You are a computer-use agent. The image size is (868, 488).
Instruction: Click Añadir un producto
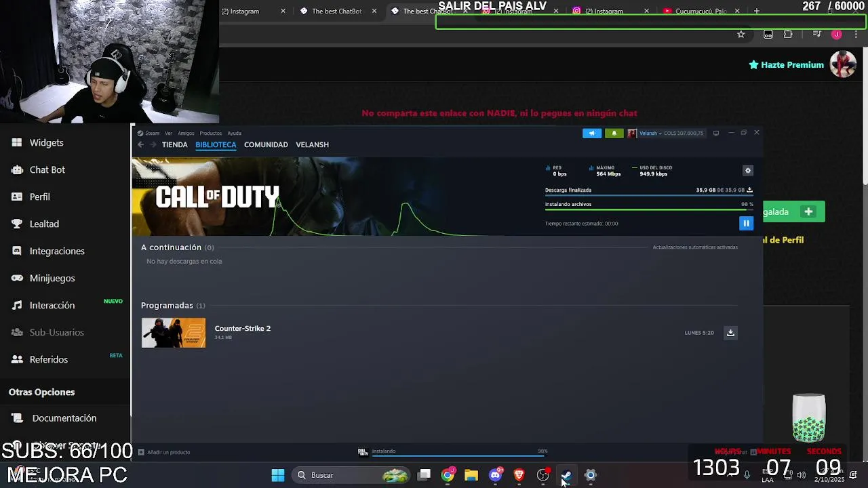tap(164, 452)
